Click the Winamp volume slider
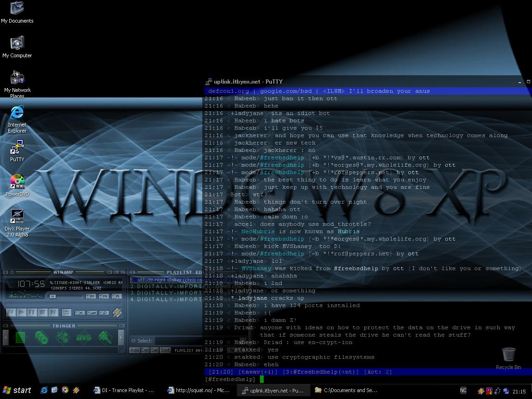The width and height of the screenshot is (532, 399). coord(66,296)
